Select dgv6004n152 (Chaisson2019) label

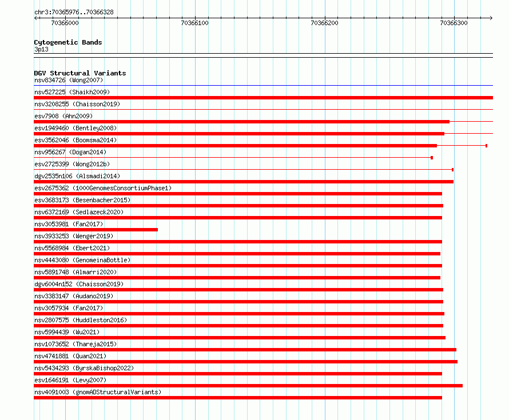tap(79, 284)
